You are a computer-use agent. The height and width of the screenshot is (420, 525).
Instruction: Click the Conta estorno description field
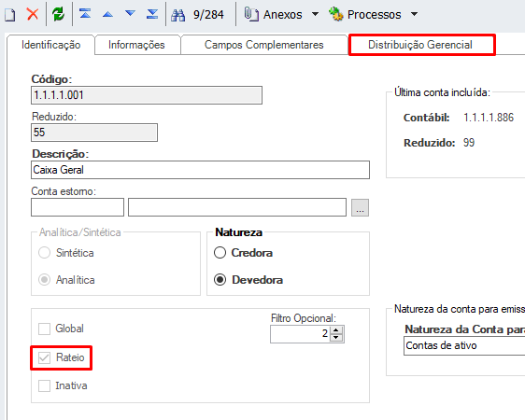tap(237, 207)
